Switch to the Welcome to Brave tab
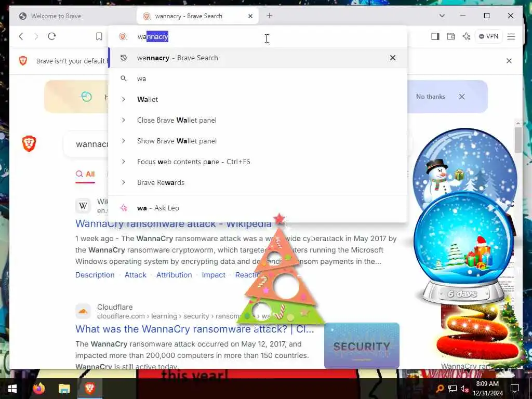The image size is (532, 399). click(x=72, y=16)
